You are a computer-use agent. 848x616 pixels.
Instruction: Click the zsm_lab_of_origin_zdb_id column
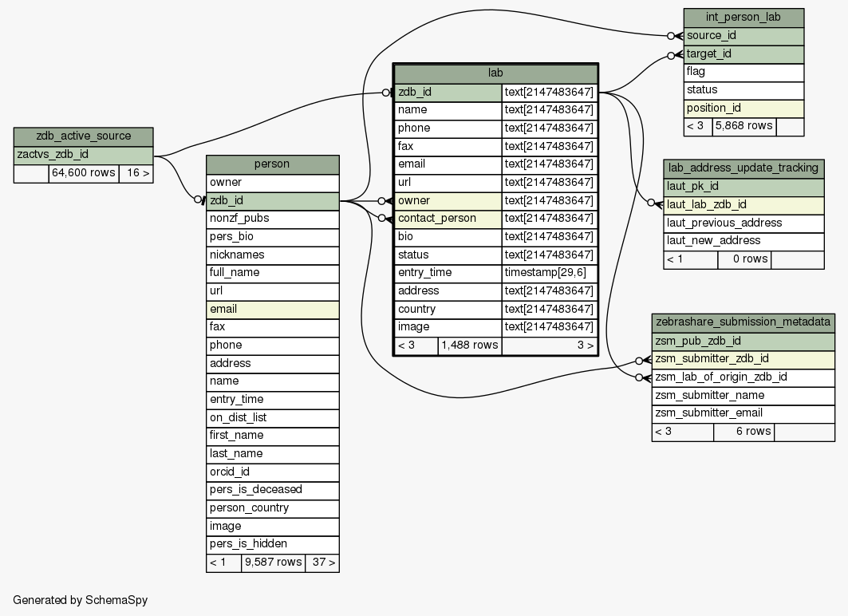pyautogui.click(x=743, y=377)
